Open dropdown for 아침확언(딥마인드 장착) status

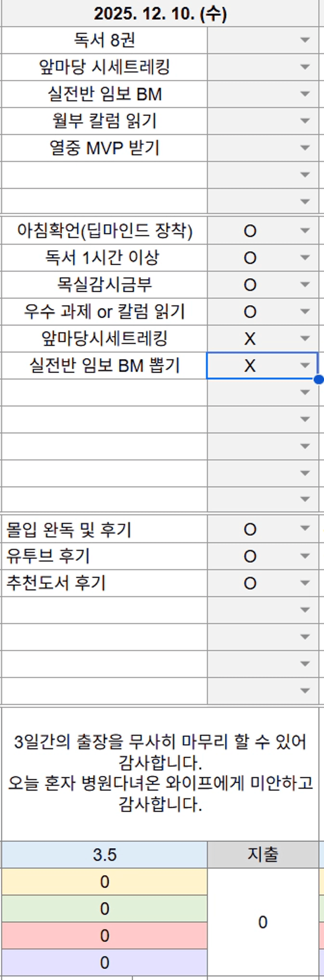305,231
